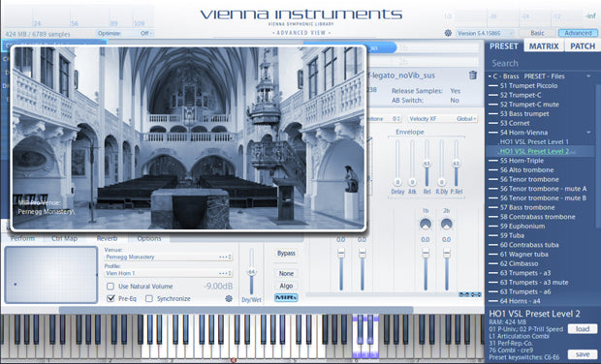Select HO1 VSL Preset Level 1
This screenshot has width=601, height=364.
pyautogui.click(x=534, y=142)
